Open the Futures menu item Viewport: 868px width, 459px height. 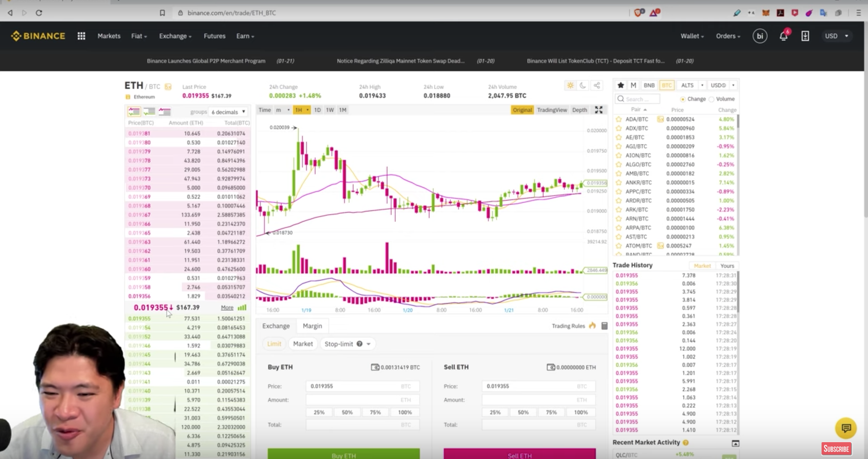click(214, 36)
